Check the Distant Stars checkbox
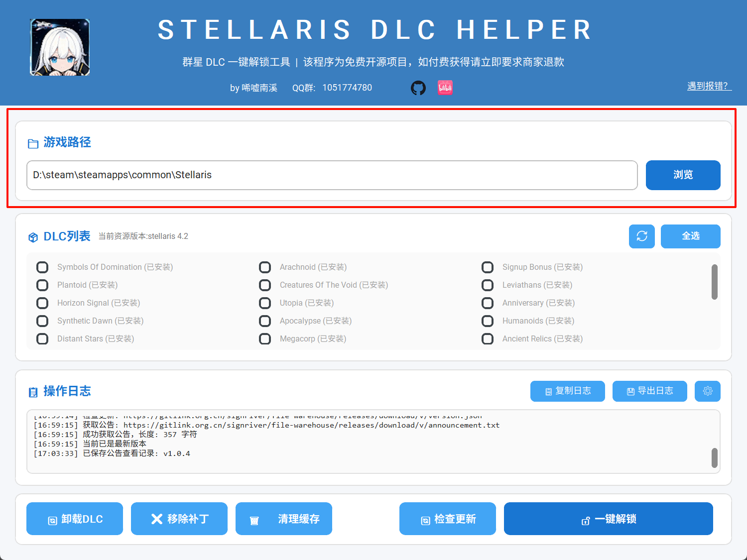This screenshot has height=560, width=747. (x=42, y=339)
